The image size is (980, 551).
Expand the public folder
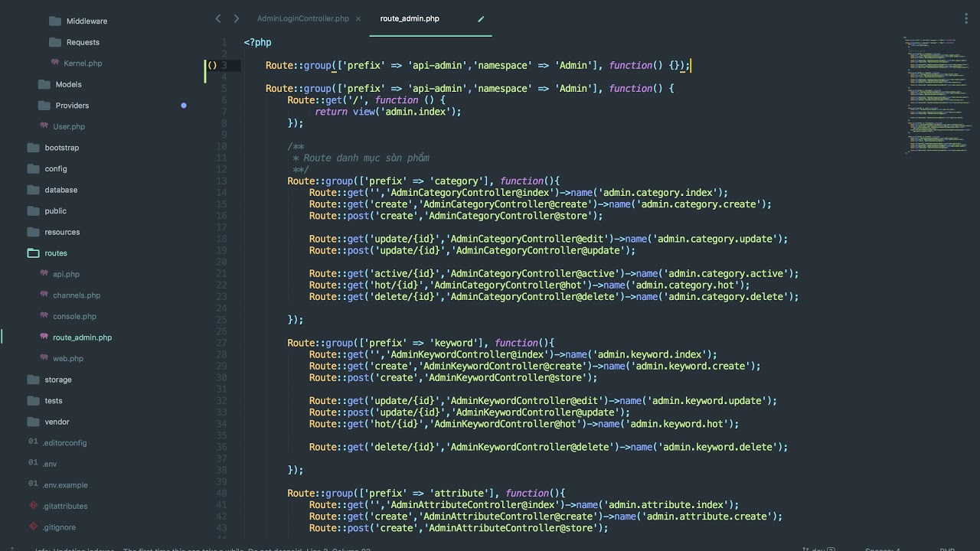[56, 211]
